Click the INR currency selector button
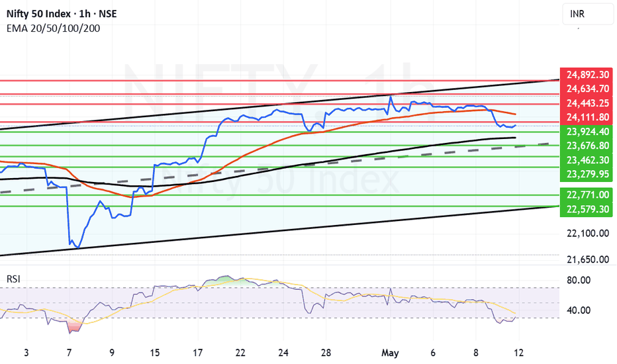The image size is (617, 364). (x=587, y=14)
